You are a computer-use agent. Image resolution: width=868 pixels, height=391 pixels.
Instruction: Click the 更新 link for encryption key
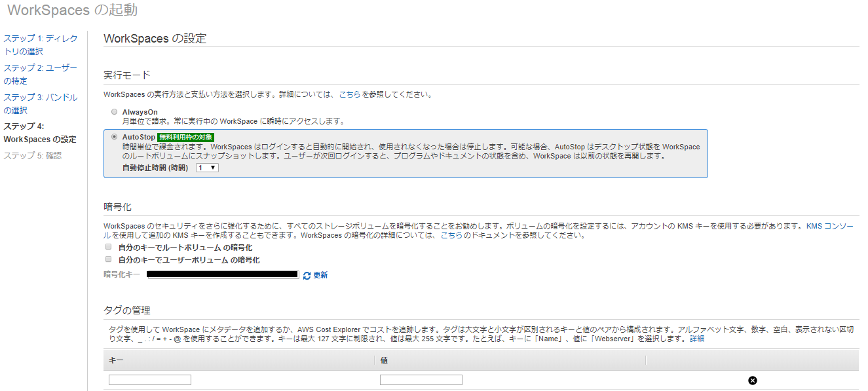pyautogui.click(x=320, y=276)
